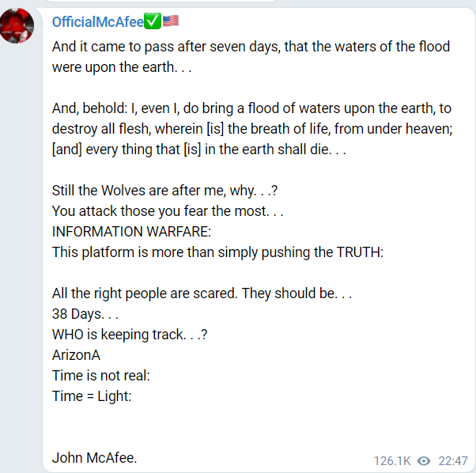Click the eye views icon
Viewport: 476px width, 473px height.
pyautogui.click(x=424, y=460)
